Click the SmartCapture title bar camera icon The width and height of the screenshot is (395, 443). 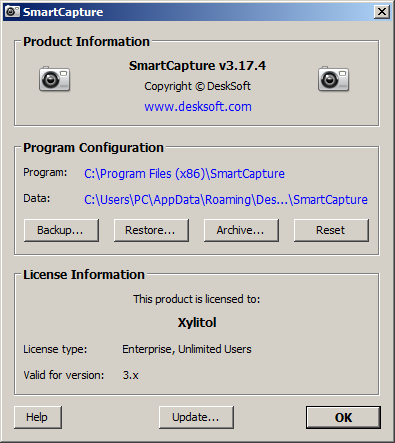[12, 12]
